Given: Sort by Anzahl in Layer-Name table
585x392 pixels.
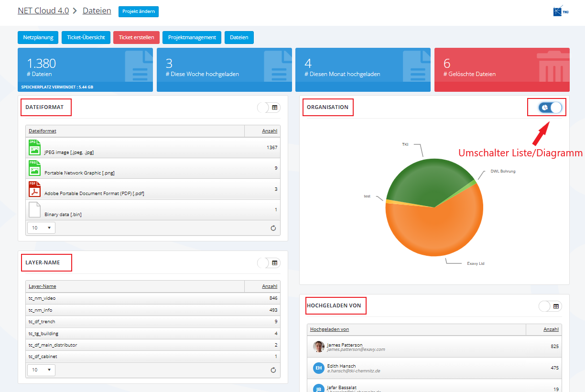Looking at the screenshot, I should pyautogui.click(x=269, y=286).
